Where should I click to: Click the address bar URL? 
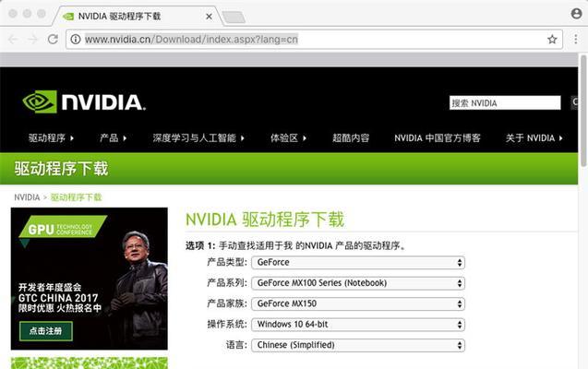tap(191, 40)
